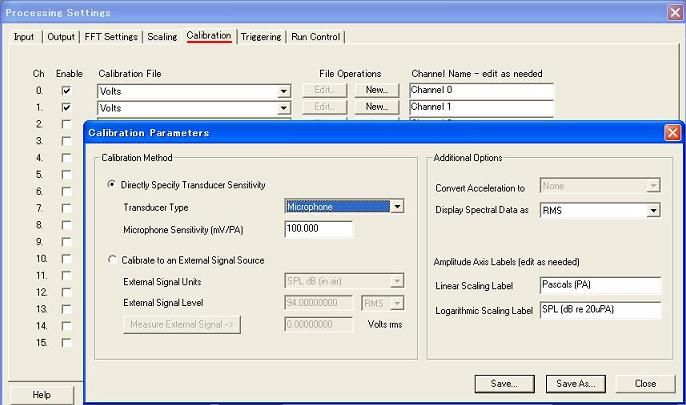This screenshot has height=405, width=686.
Task: Click the Help button
Action: pyautogui.click(x=41, y=395)
